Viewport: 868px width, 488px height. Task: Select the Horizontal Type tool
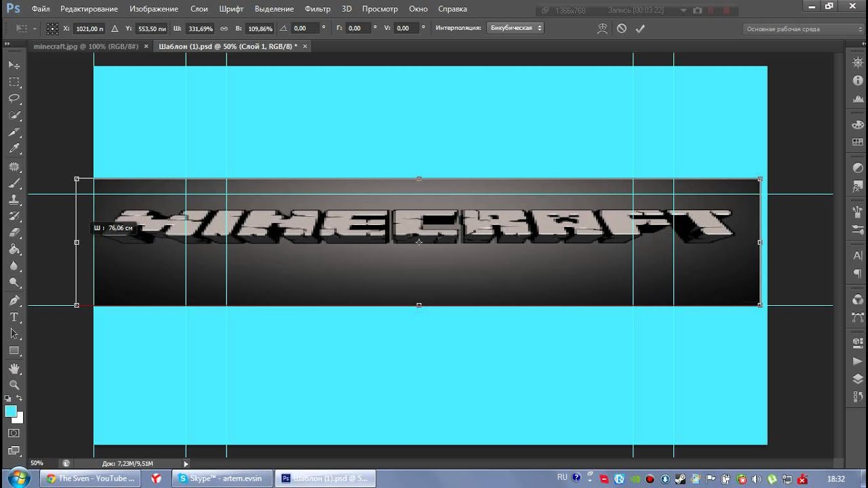click(14, 317)
